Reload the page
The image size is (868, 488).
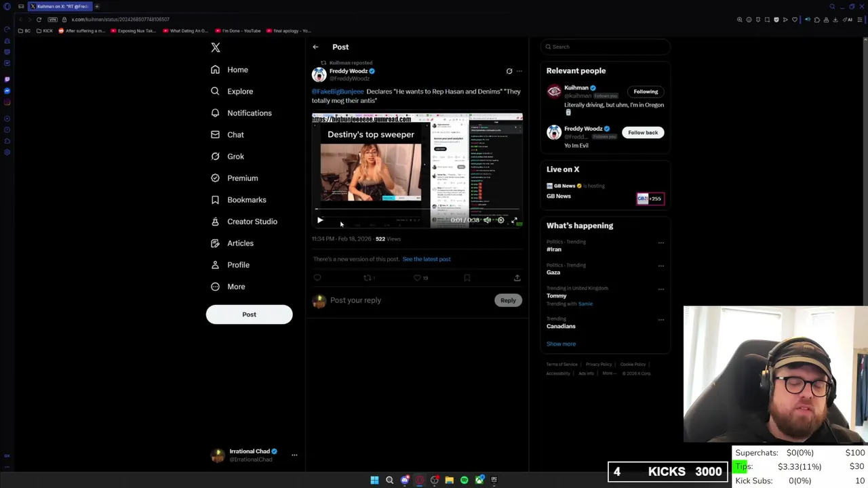pos(39,20)
